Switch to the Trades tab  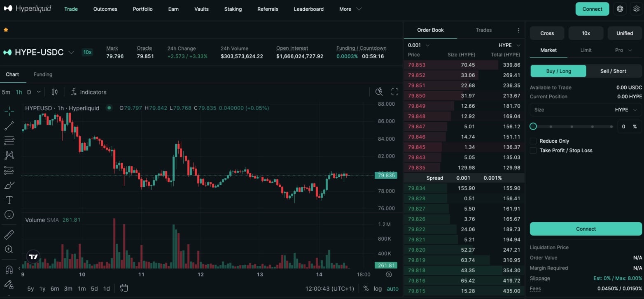(x=483, y=30)
